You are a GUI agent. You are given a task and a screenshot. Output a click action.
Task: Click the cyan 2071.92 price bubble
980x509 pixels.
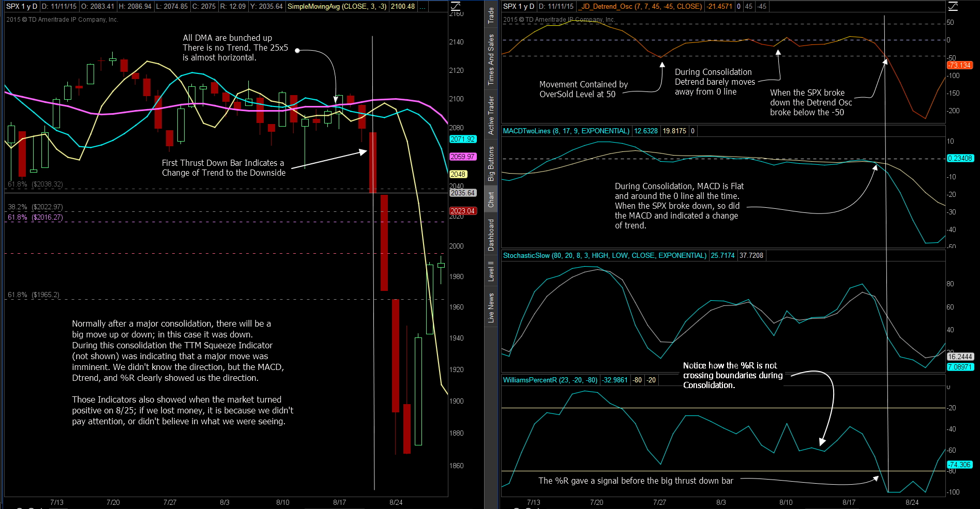click(x=462, y=139)
